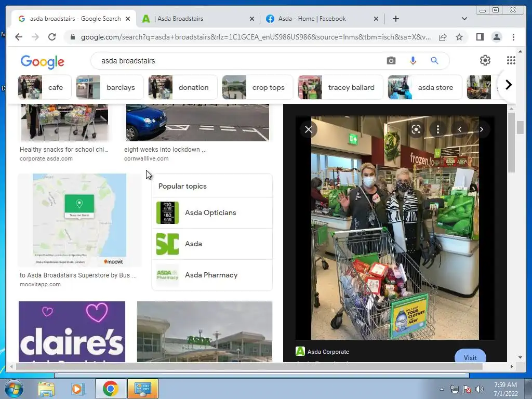
Task: Search by image camera icon
Action: (x=391, y=61)
